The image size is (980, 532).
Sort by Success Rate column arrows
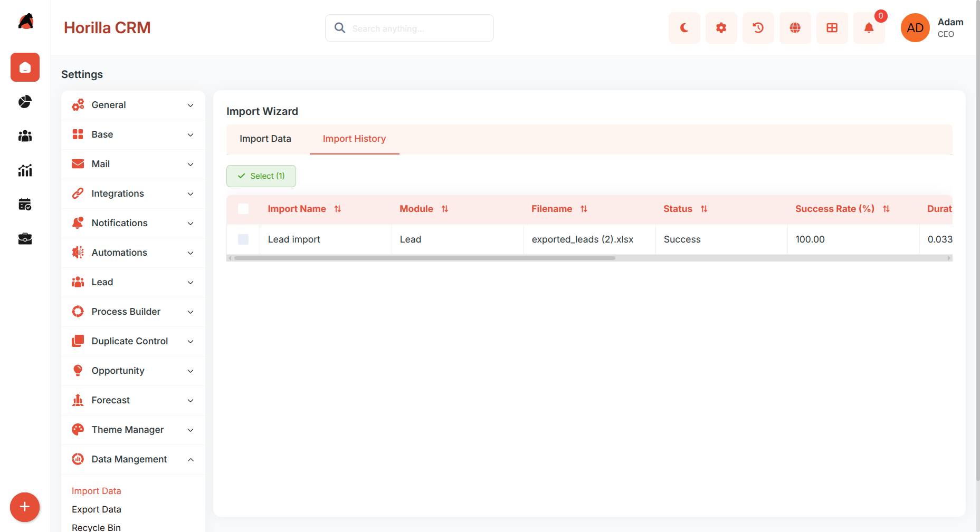(x=886, y=209)
